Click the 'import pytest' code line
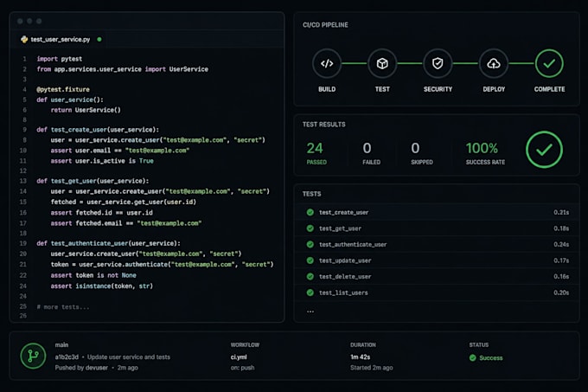Screen dimensions: 588x392 [x=60, y=59]
